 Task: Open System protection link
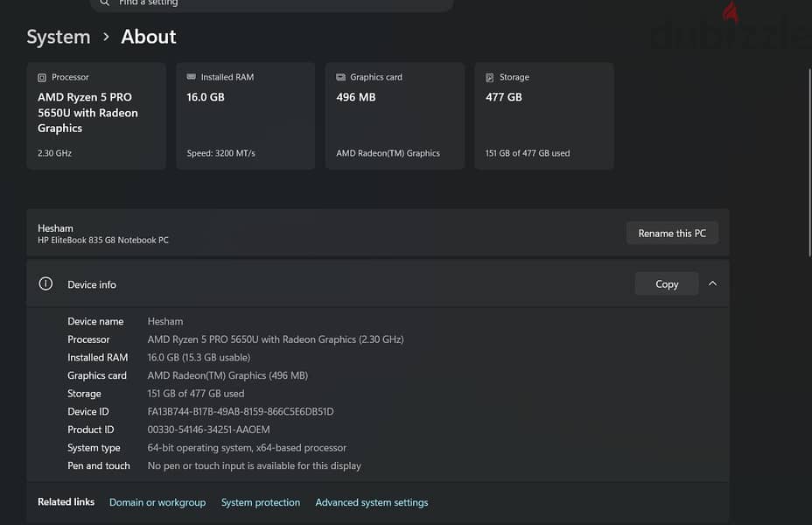click(261, 503)
